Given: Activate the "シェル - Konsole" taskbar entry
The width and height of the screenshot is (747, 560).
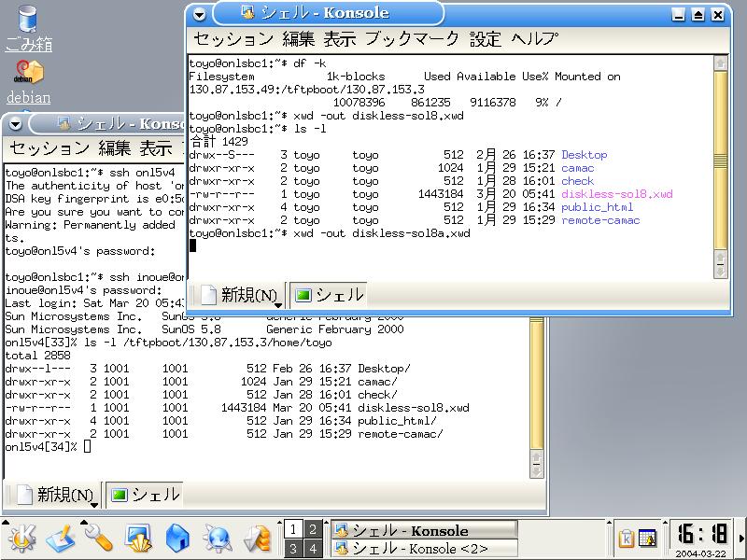Looking at the screenshot, I should (424, 530).
